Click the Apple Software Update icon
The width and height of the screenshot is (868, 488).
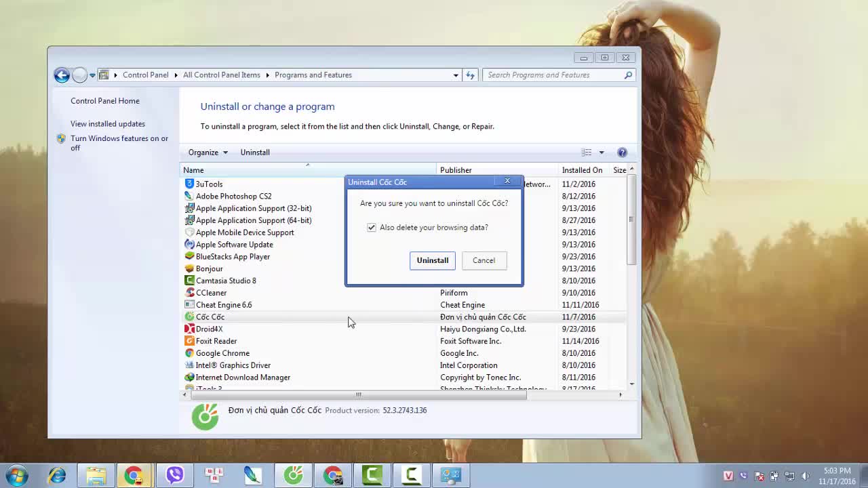pos(190,245)
